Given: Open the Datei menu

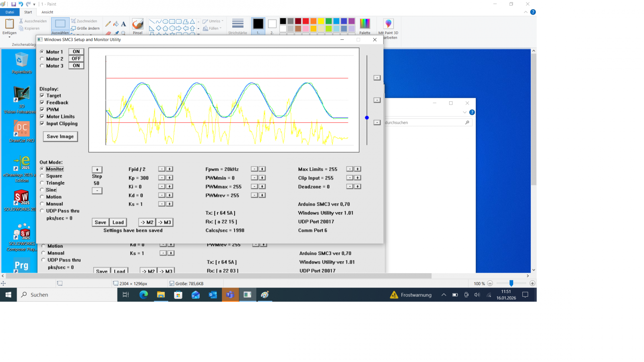Looking at the screenshot, I should (10, 12).
